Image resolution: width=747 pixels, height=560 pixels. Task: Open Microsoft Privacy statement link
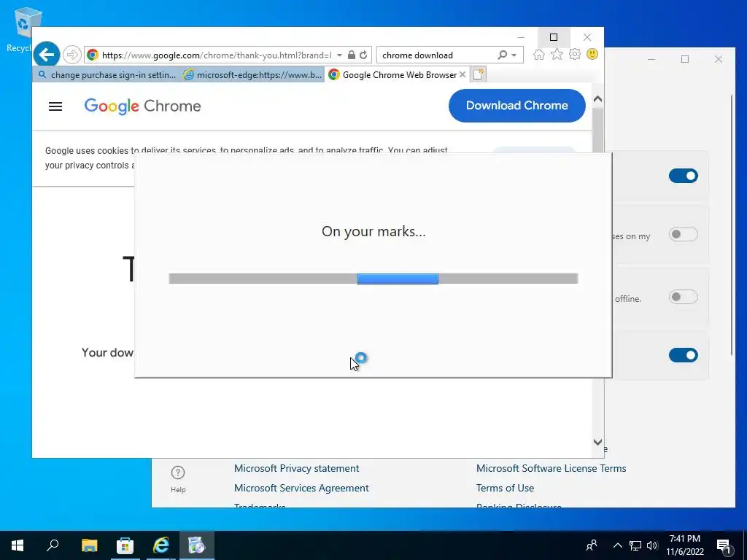[296, 468]
